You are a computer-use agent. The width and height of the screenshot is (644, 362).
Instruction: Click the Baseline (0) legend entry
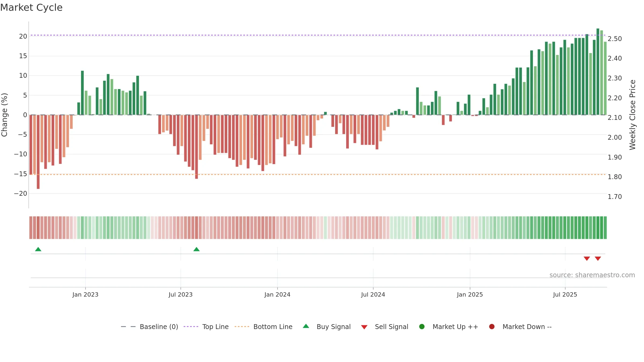tap(149, 327)
